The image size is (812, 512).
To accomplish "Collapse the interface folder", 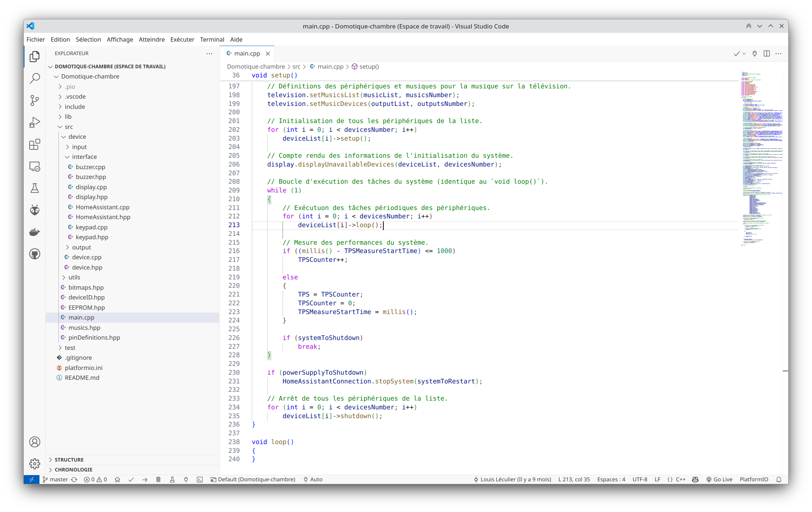I will pos(84,157).
